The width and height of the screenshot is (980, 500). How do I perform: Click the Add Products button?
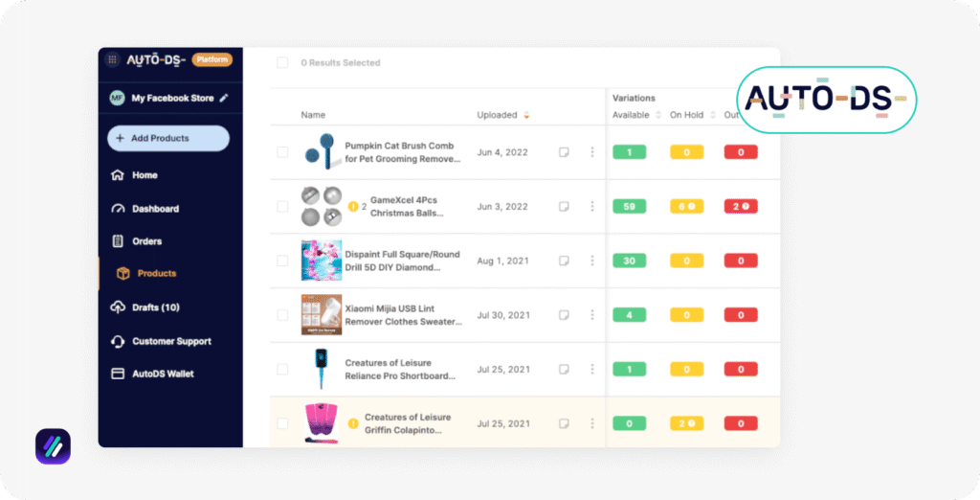click(x=168, y=138)
